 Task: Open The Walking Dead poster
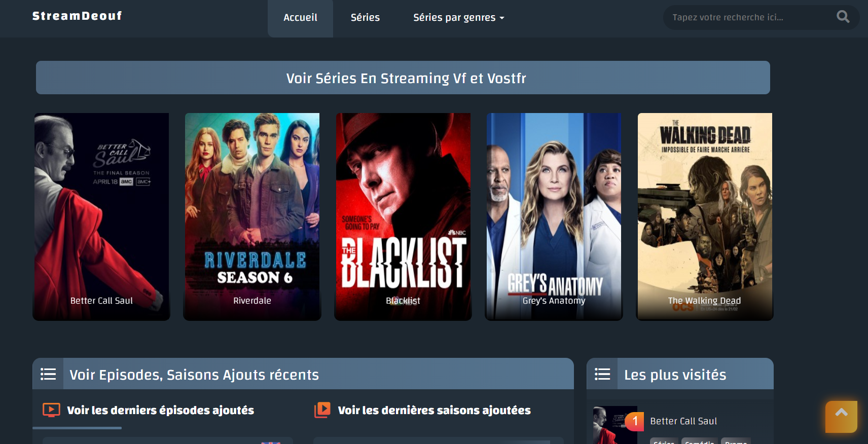click(x=705, y=216)
